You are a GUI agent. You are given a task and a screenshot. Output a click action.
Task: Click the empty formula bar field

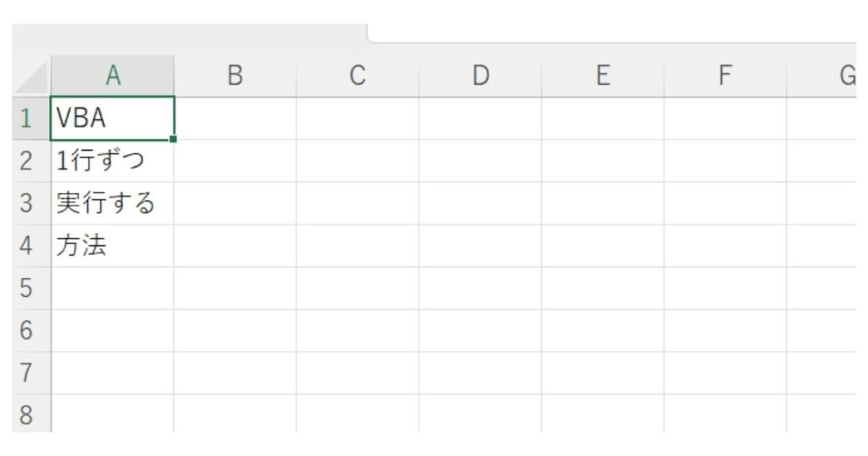(610, 32)
